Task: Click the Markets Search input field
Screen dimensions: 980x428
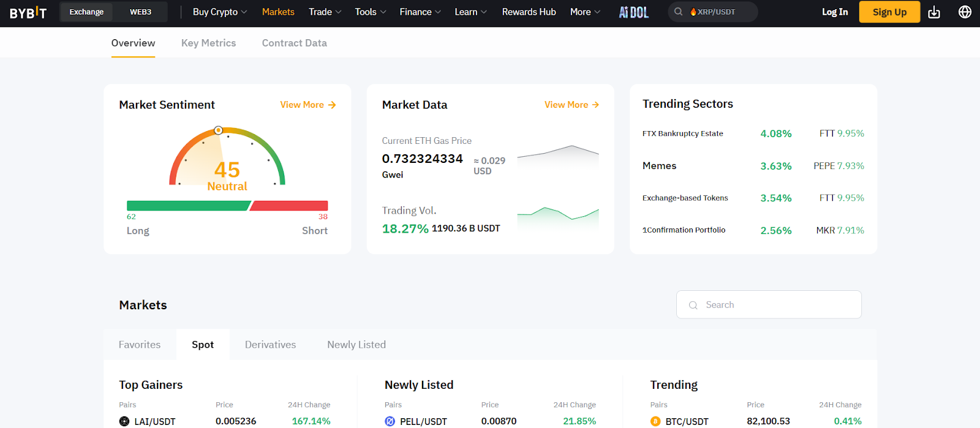Action: tap(769, 305)
